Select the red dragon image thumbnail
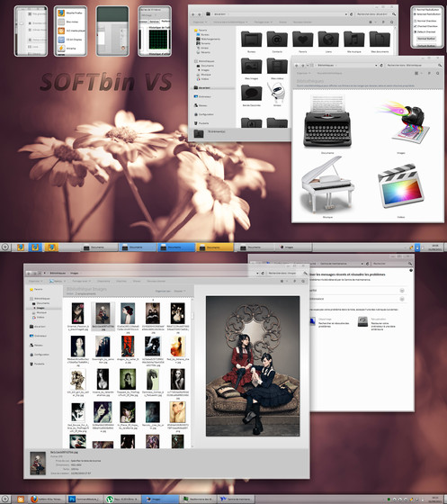Image resolution: width=447 pixels, height=504 pixels. tap(128, 346)
